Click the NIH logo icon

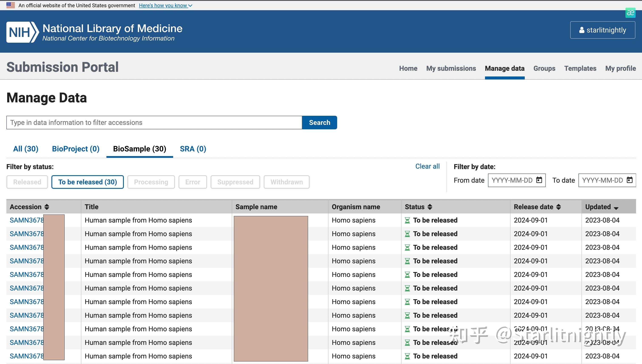(23, 32)
